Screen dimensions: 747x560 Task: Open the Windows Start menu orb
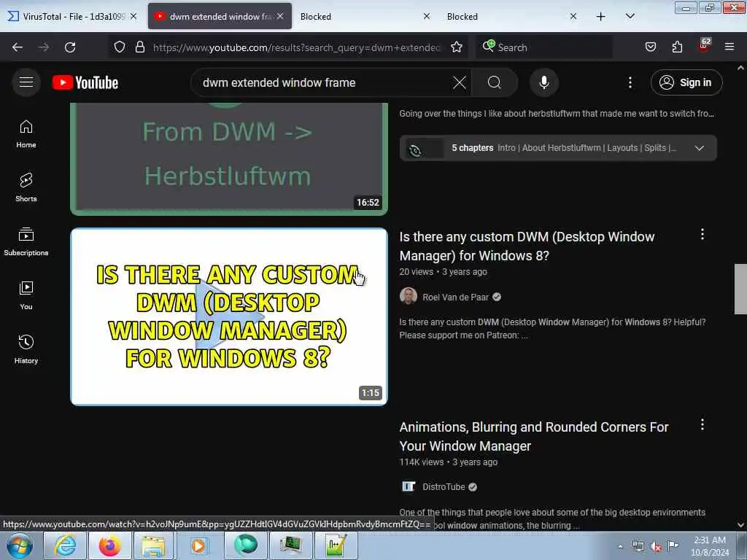[x=20, y=546]
